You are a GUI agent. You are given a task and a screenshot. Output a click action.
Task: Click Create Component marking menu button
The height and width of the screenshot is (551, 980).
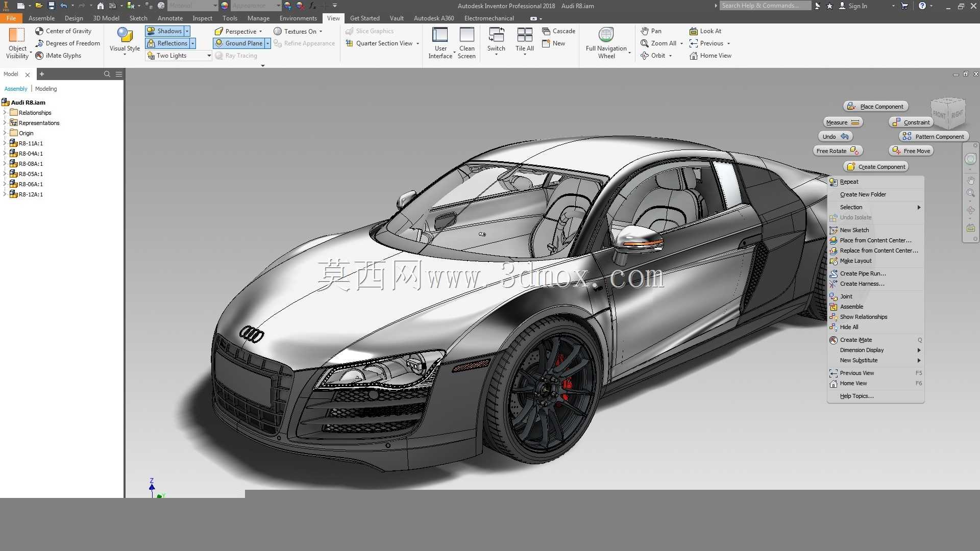[x=876, y=167]
